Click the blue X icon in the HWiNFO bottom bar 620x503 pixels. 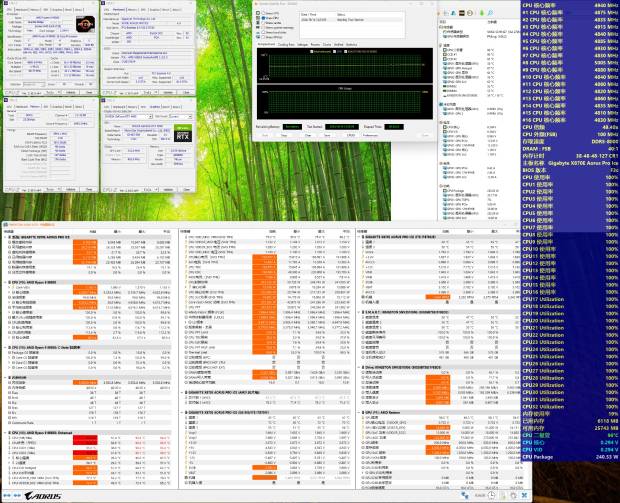coord(524,495)
